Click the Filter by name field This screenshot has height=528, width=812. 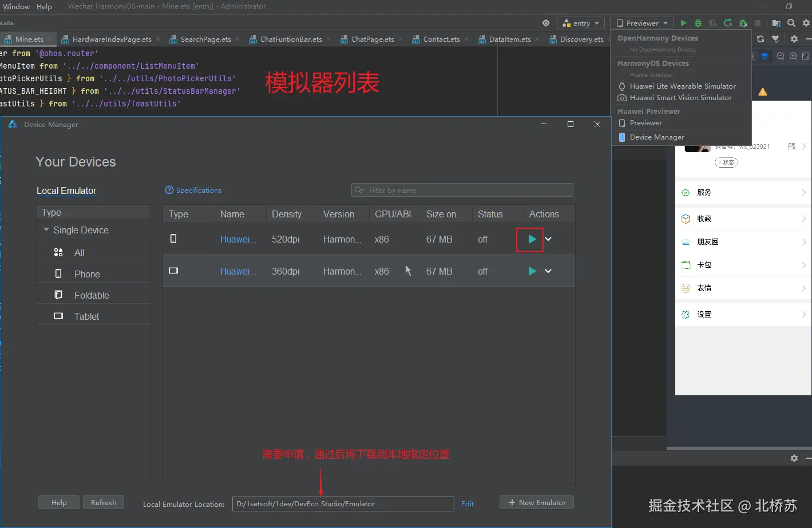(464, 190)
